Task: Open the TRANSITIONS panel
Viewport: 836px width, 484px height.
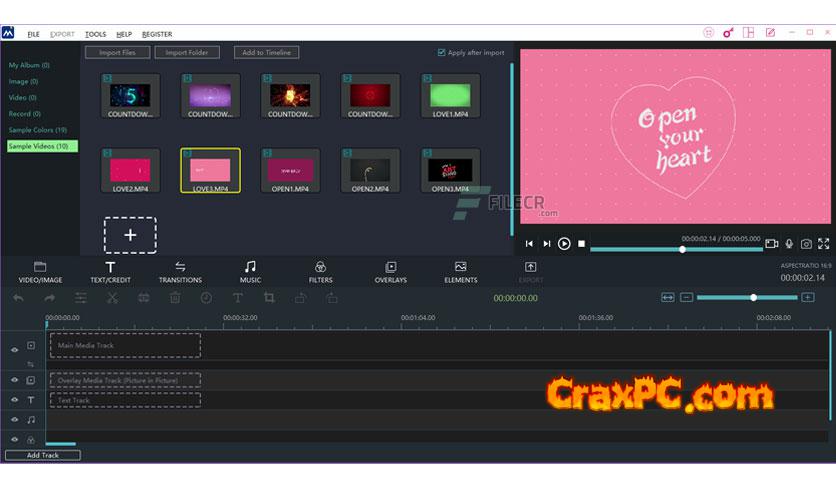Action: coord(180,272)
